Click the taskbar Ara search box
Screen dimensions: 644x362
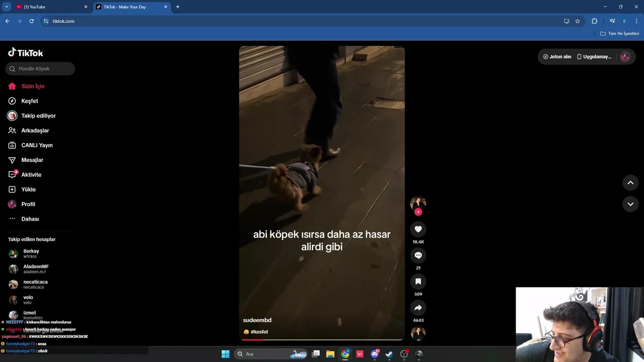(272, 354)
